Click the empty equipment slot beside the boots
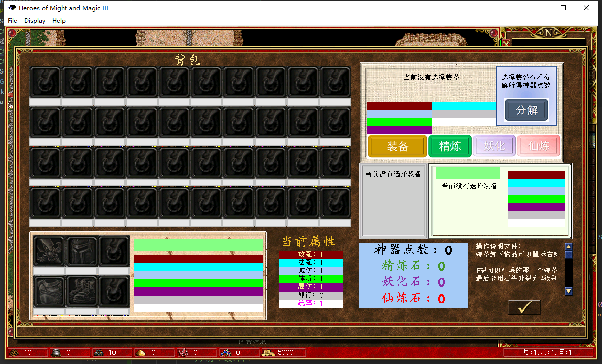Viewport: 602px width, 364px height. 114,292
